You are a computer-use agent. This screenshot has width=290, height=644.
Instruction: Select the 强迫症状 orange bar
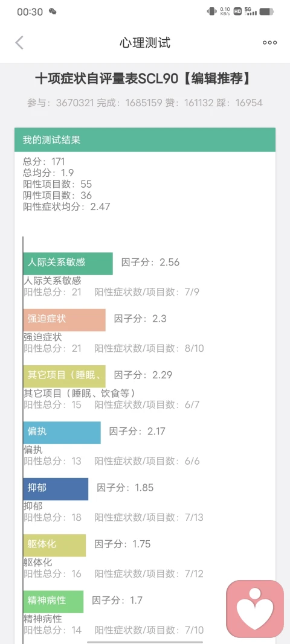click(x=64, y=320)
